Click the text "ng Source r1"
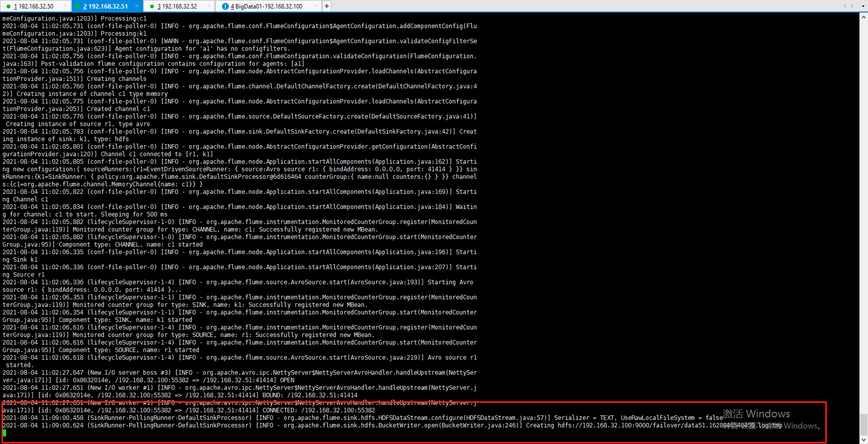 pyautogui.click(x=24, y=275)
